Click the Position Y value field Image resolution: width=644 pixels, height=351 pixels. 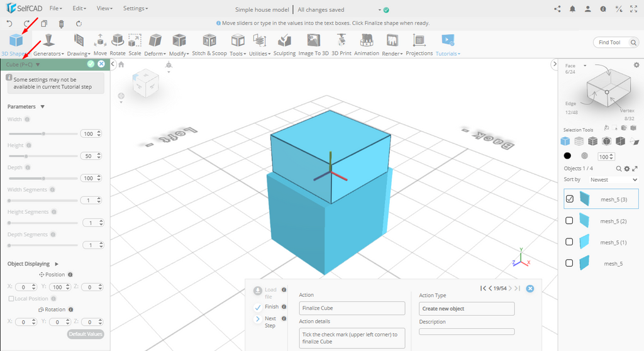click(60, 287)
